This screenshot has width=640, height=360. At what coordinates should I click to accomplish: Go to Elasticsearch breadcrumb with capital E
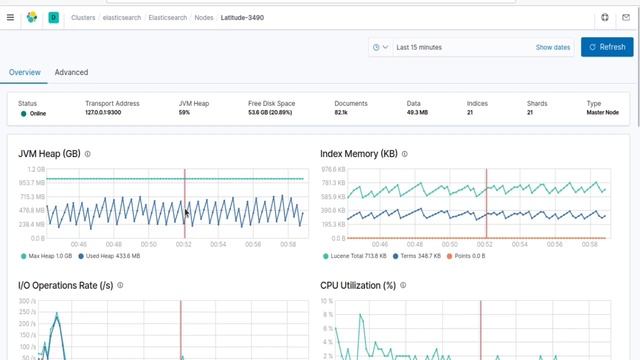167,18
